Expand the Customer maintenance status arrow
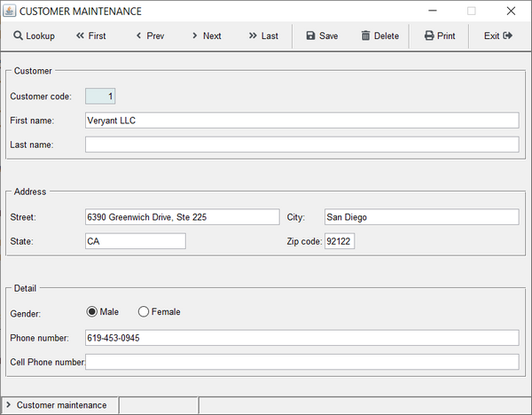Image resolution: width=532 pixels, height=415 pixels. click(x=8, y=405)
